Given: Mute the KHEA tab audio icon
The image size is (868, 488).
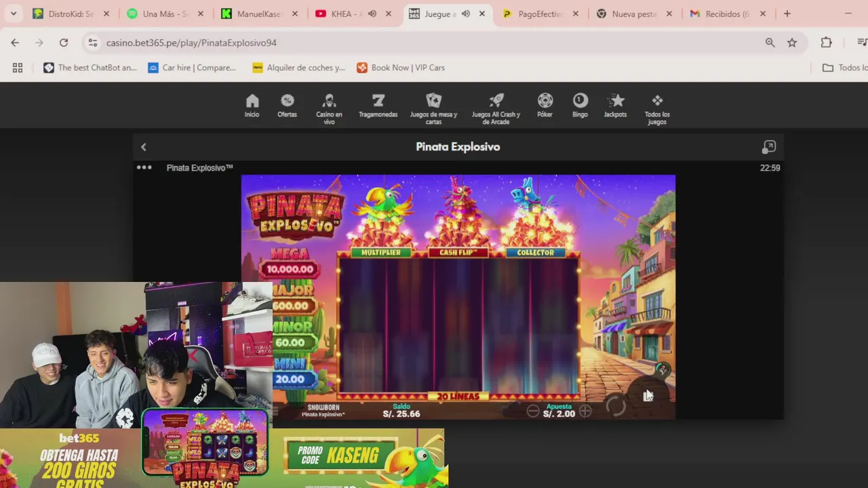Looking at the screenshot, I should coord(372,14).
